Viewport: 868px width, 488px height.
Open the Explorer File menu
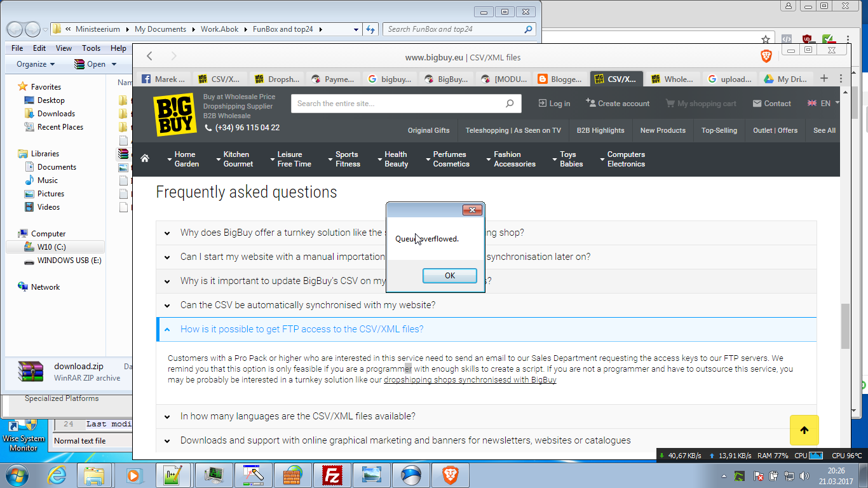17,48
